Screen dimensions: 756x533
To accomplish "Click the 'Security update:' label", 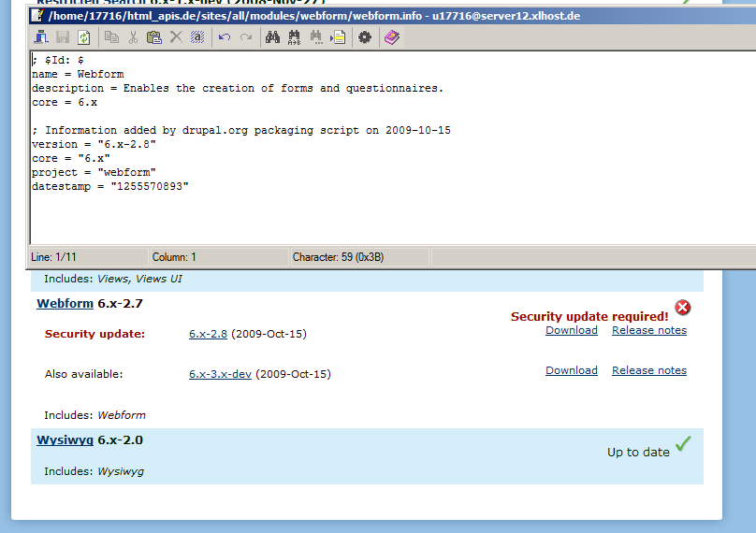I will click(95, 334).
